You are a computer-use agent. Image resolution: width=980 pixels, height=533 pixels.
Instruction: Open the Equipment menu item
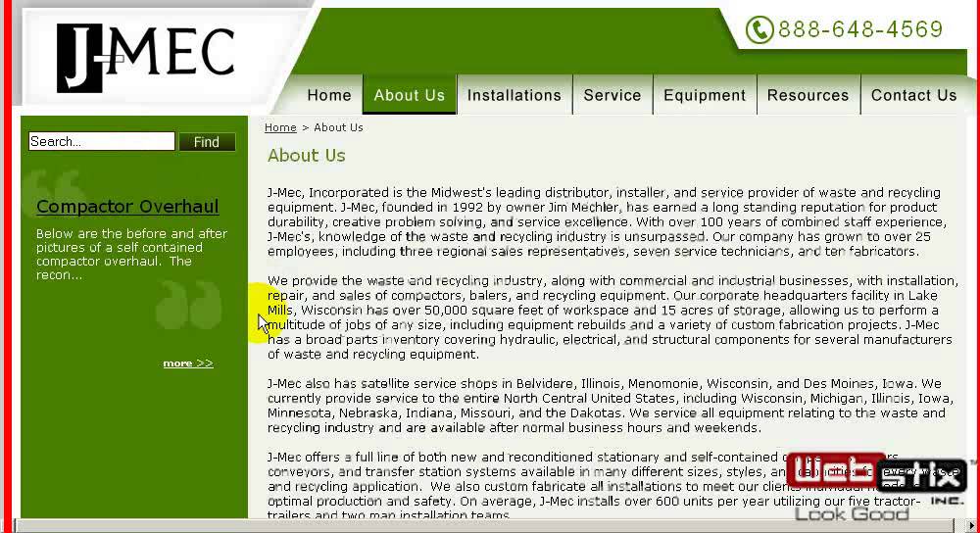[x=705, y=95]
